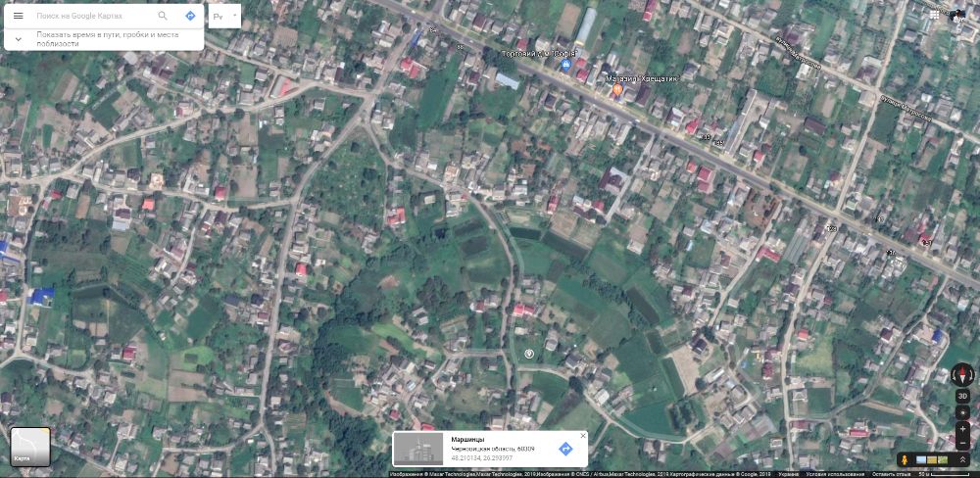980x478 pixels.
Task: Expand the travel time and traffic panel
Action: pos(18,39)
